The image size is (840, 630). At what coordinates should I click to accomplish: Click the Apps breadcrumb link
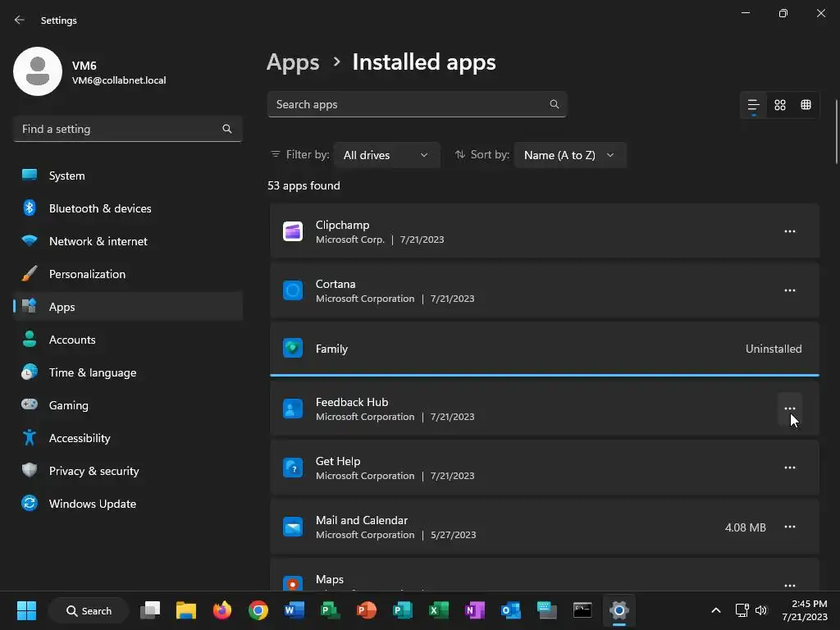tap(293, 62)
